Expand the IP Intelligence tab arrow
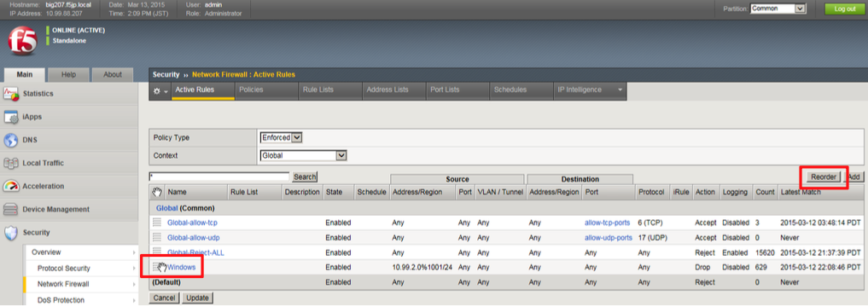This screenshot has width=868, height=307. click(620, 90)
